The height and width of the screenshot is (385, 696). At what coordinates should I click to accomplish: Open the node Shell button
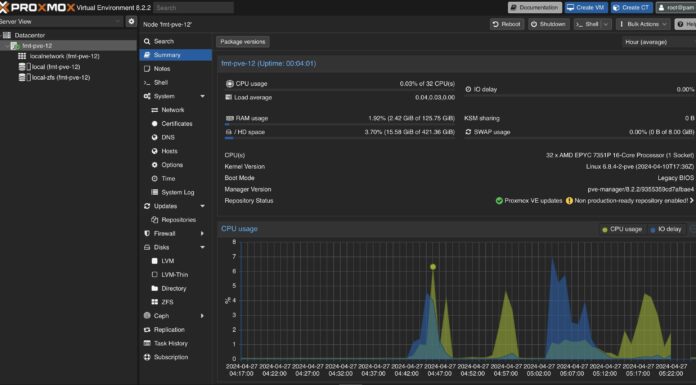point(587,24)
